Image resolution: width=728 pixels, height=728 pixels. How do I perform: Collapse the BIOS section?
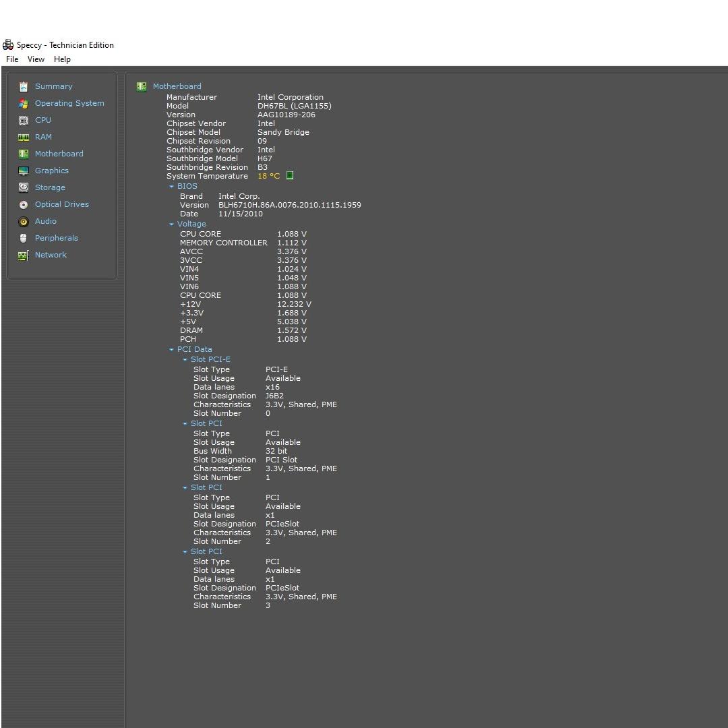pos(171,187)
